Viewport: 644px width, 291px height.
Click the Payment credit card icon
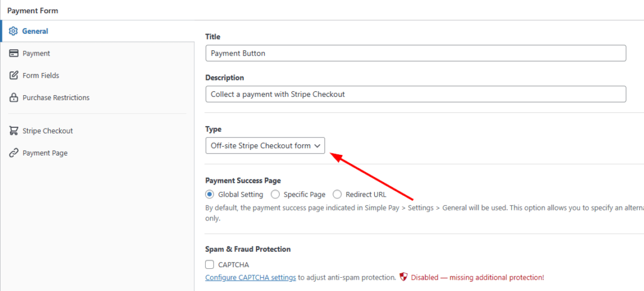tap(13, 54)
